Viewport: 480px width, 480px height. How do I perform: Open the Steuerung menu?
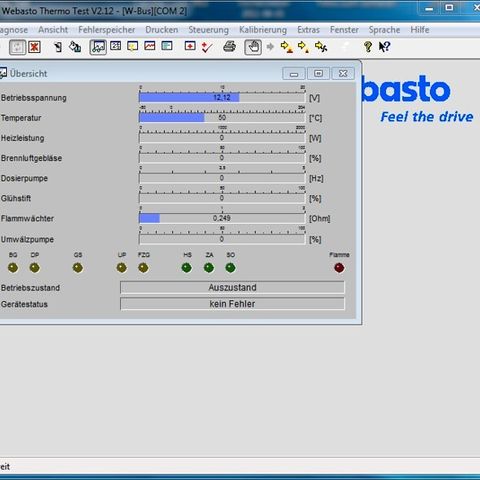[x=209, y=30]
